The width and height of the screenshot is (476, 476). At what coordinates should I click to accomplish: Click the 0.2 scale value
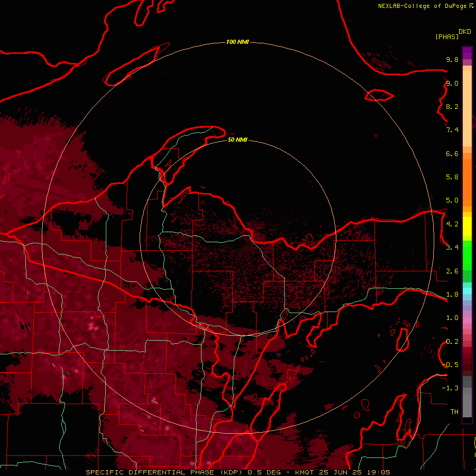[452, 342]
